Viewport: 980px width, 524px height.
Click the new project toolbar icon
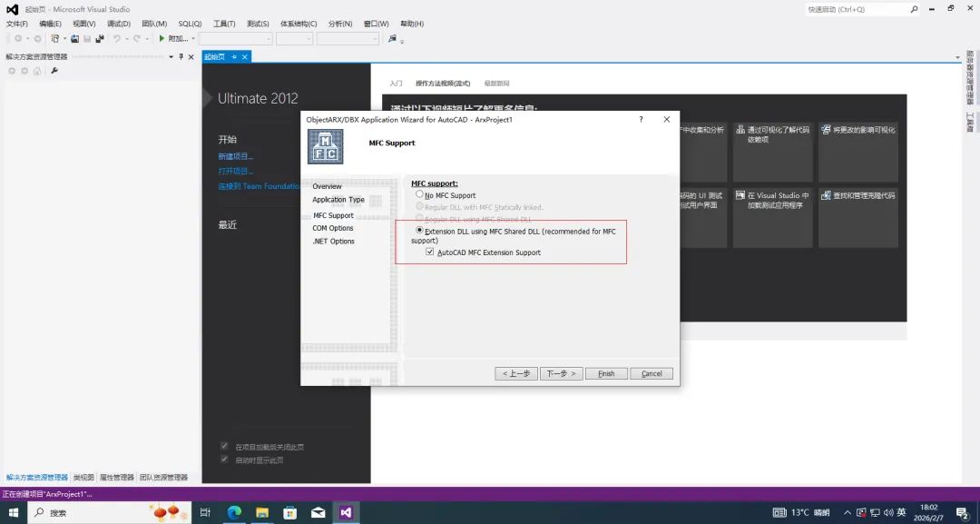(55, 39)
